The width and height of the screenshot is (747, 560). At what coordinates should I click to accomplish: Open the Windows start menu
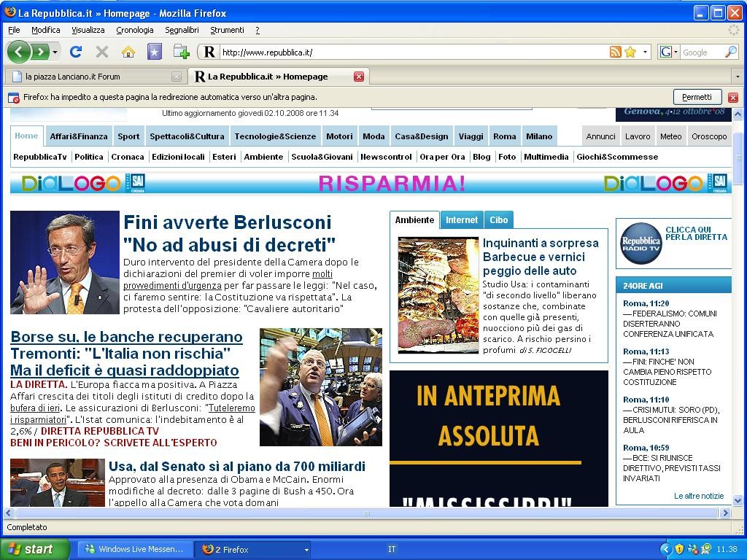click(34, 549)
